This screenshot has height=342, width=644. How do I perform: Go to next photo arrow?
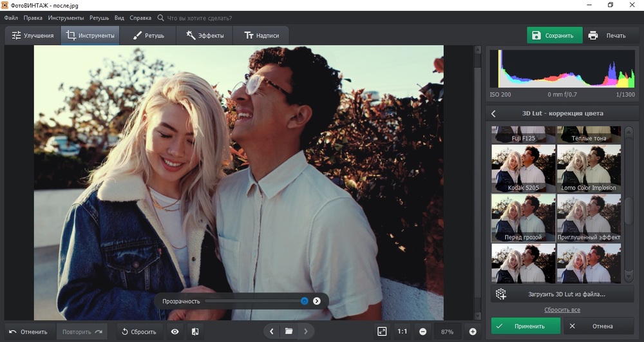point(305,331)
